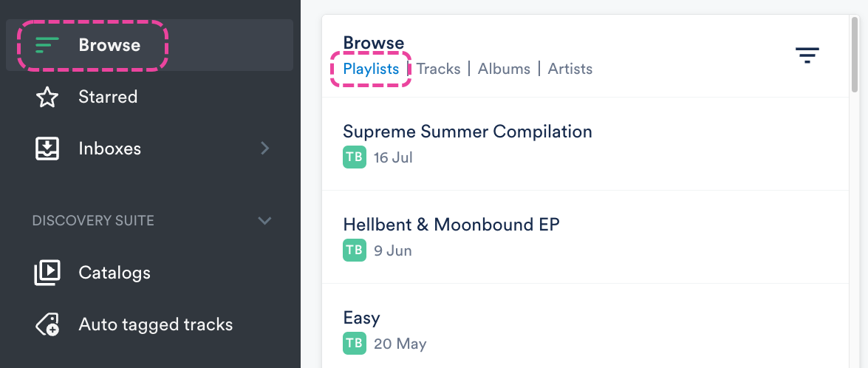Switch to the Tracks tab
Screen dimensions: 868x368
click(x=438, y=69)
